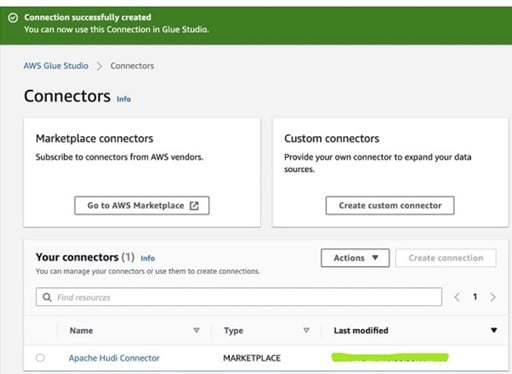Viewport: 512px width, 374px height.
Task: Click the Custom connectors heading
Action: click(x=332, y=138)
